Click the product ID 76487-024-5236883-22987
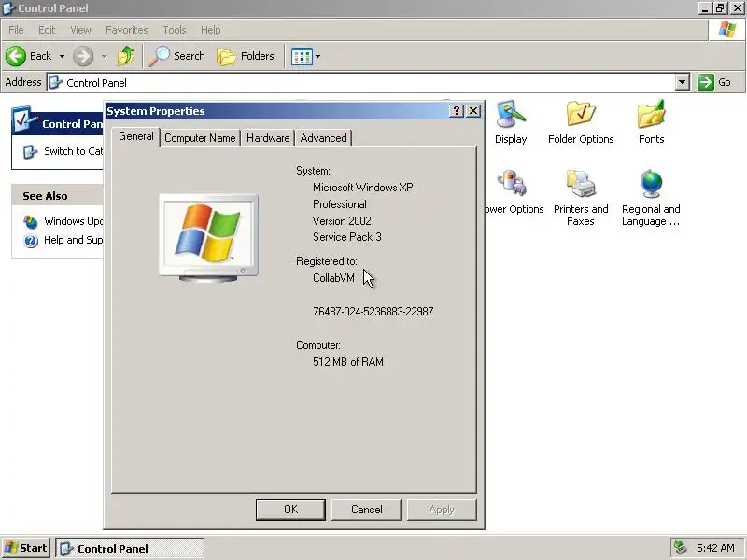747x560 pixels. pos(373,312)
